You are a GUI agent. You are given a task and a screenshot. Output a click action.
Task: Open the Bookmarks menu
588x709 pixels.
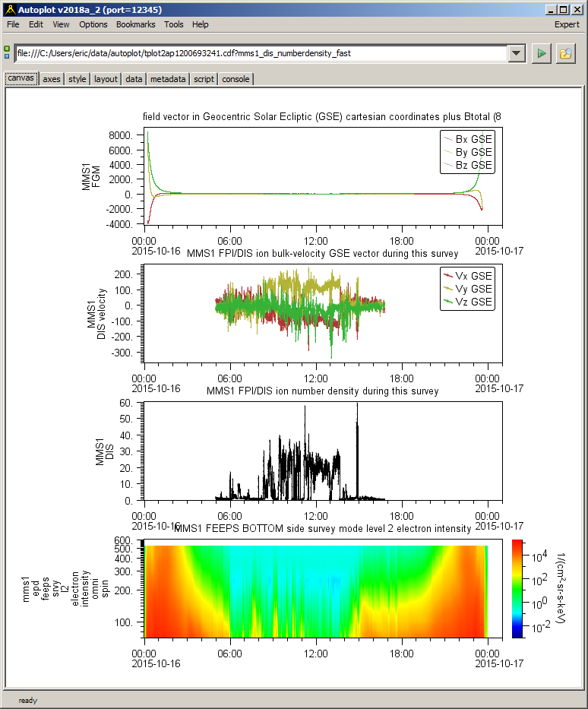click(x=135, y=24)
